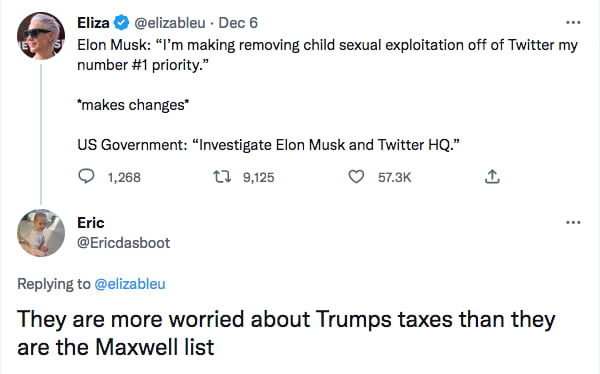Open the share icon on Eliza's tweet
This screenshot has height=374, width=600.
click(492, 176)
